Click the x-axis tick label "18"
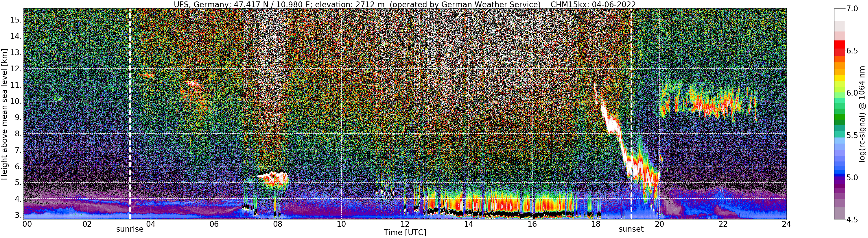Screen dimensions: 868x238 [596, 224]
